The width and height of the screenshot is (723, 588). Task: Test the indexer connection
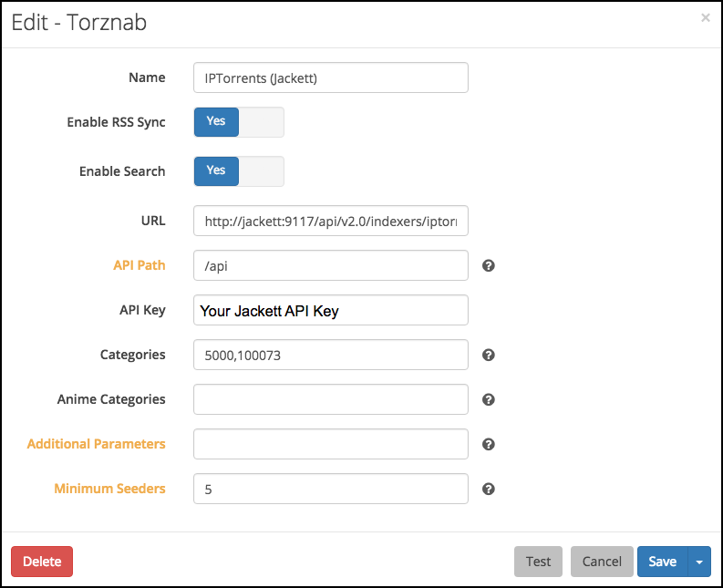tap(538, 562)
